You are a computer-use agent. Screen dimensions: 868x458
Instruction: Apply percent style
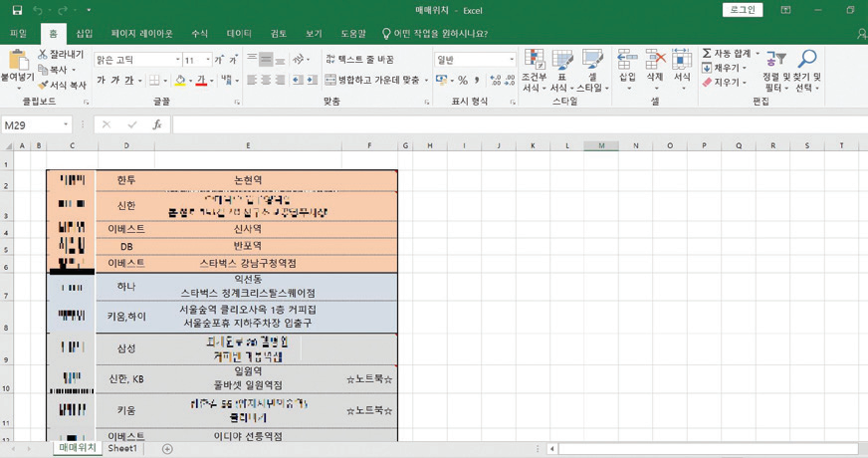click(463, 81)
